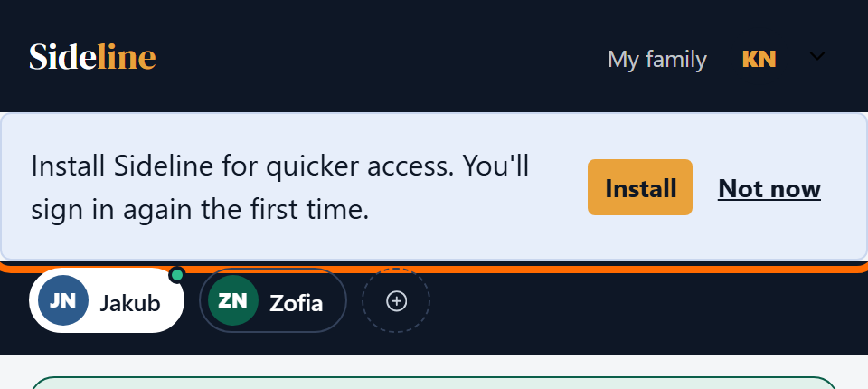Click the dashed circle add button outline
The width and height of the screenshot is (868, 389).
[x=396, y=300]
